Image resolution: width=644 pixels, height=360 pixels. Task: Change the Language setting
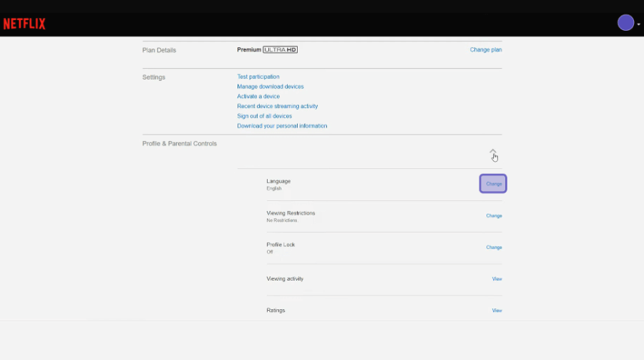coord(493,184)
